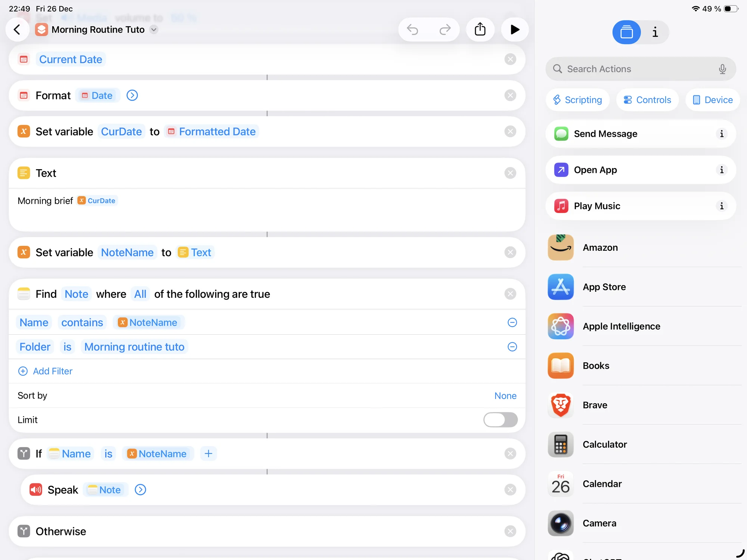Select the action library tab icon
The image size is (747, 560).
tap(626, 33)
